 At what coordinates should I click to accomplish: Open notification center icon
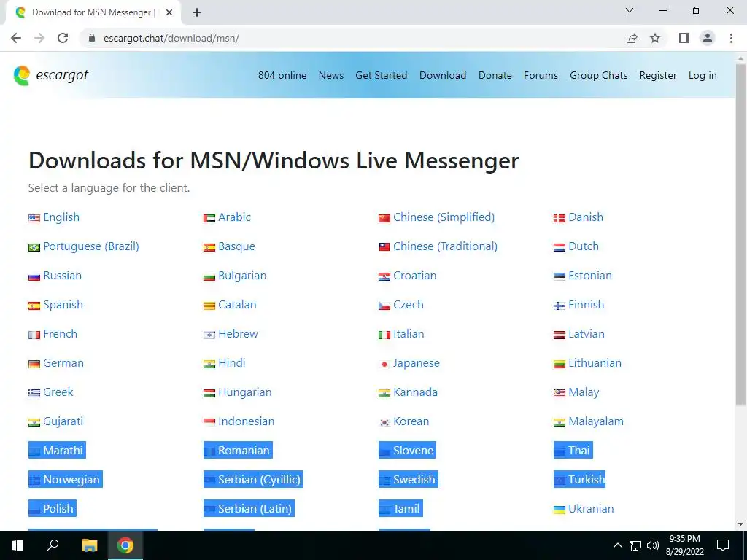click(x=723, y=545)
